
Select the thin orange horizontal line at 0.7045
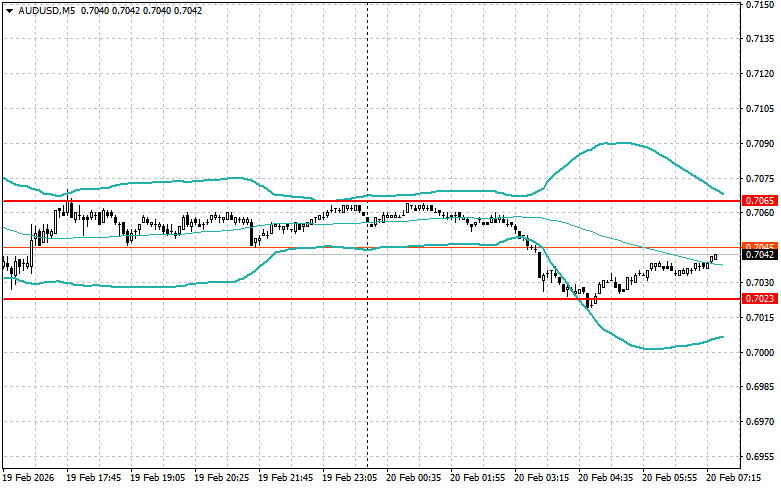(371, 247)
